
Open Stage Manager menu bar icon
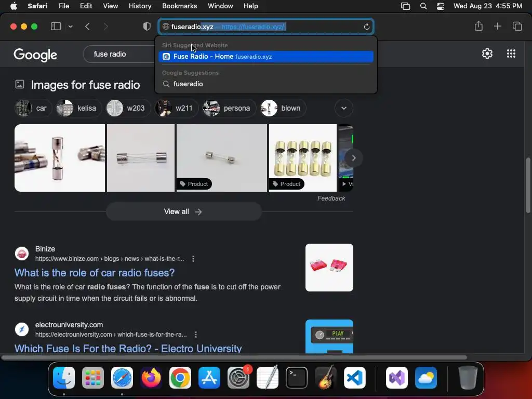405,6
